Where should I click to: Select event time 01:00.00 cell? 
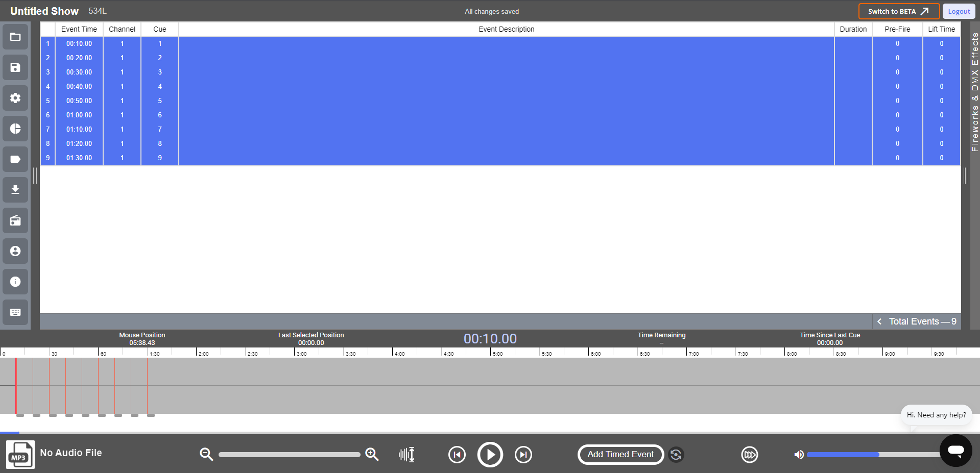click(79, 115)
